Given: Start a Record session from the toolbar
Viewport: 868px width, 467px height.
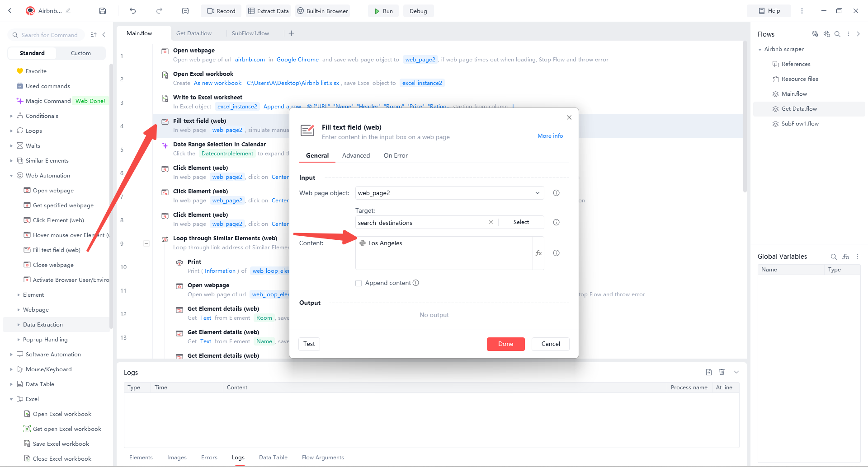Looking at the screenshot, I should [221, 10].
